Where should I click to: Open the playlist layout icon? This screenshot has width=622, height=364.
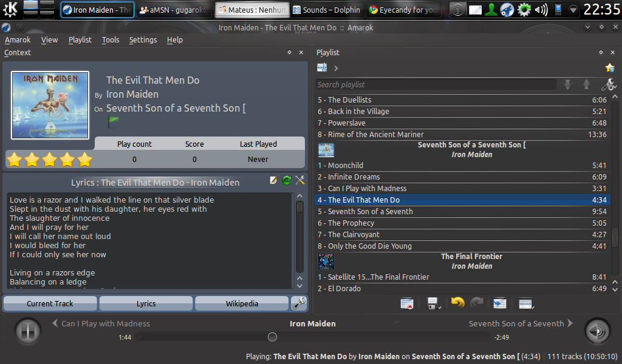coord(322,68)
